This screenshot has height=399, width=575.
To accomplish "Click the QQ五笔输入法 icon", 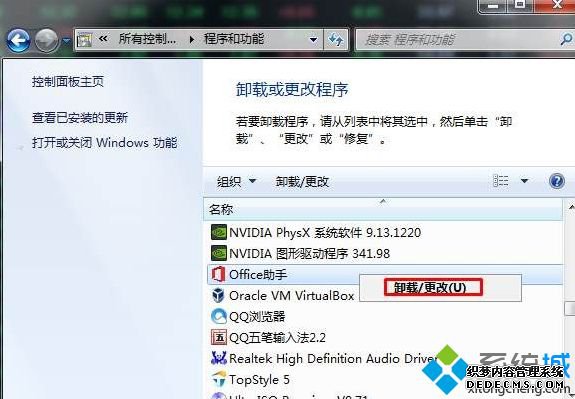I will point(219,337).
